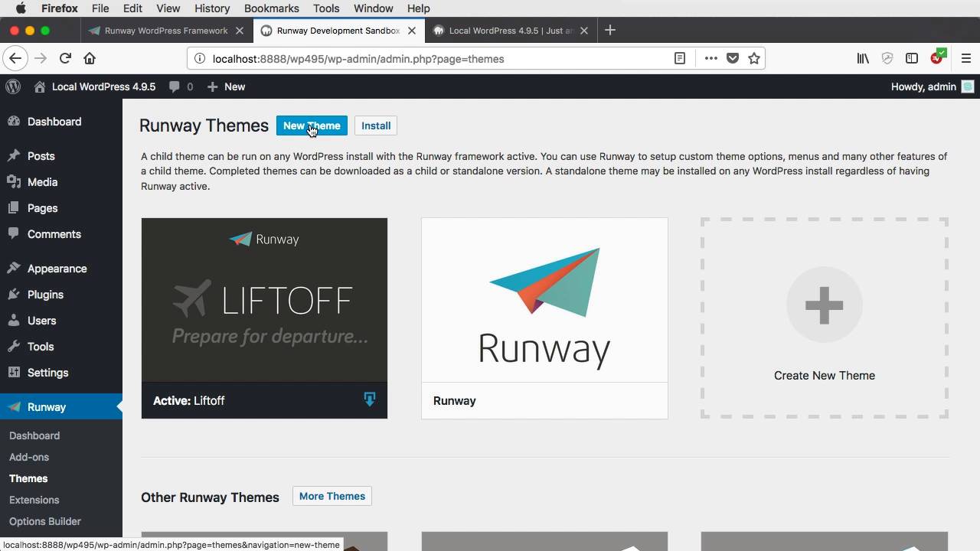Open the Window menu in menu bar
Viewport: 980px width, 551px height.
(x=374, y=8)
